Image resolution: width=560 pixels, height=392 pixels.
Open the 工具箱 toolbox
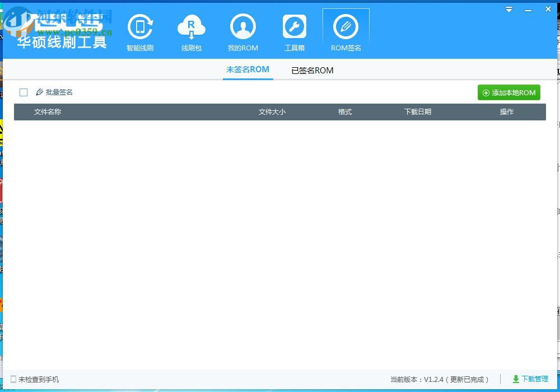pyautogui.click(x=295, y=31)
